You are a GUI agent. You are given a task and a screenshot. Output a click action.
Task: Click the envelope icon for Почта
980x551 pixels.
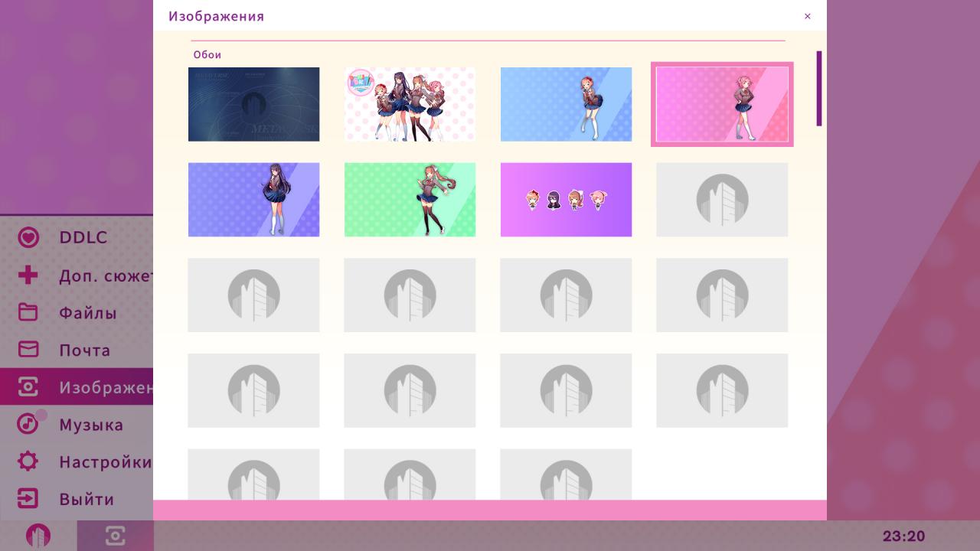(x=28, y=350)
